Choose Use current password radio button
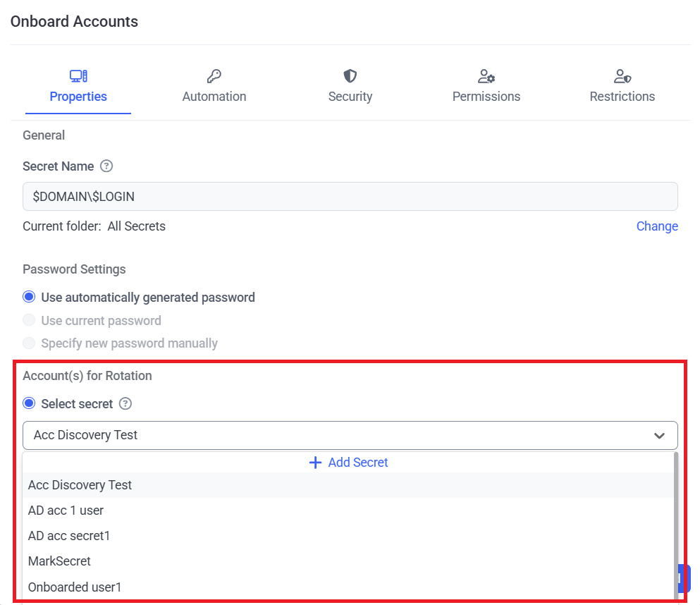 point(29,321)
